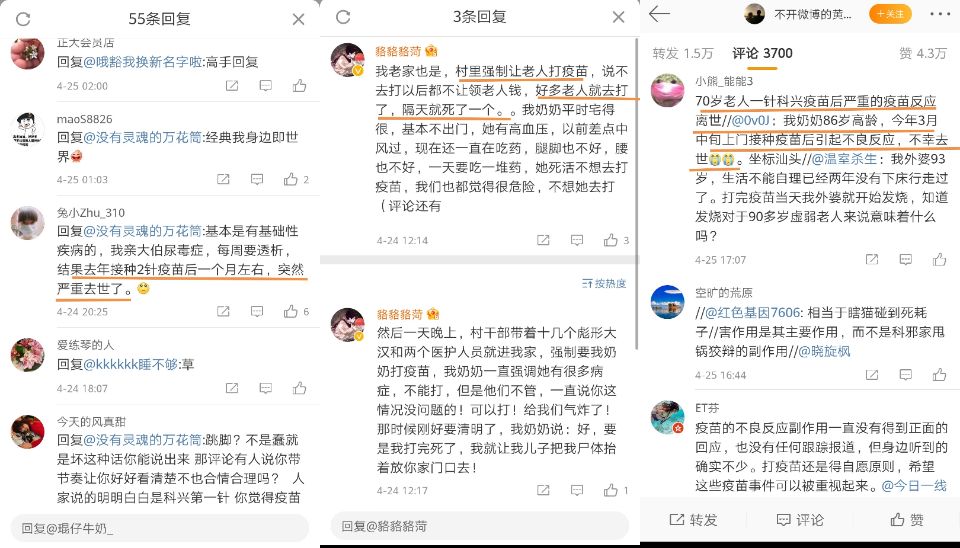Like 空旷的荒原's comment
Screen dimensions: 960x548
click(939, 375)
